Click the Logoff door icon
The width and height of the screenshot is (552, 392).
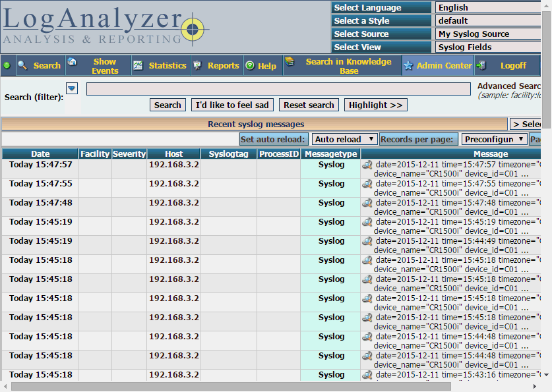pos(481,65)
